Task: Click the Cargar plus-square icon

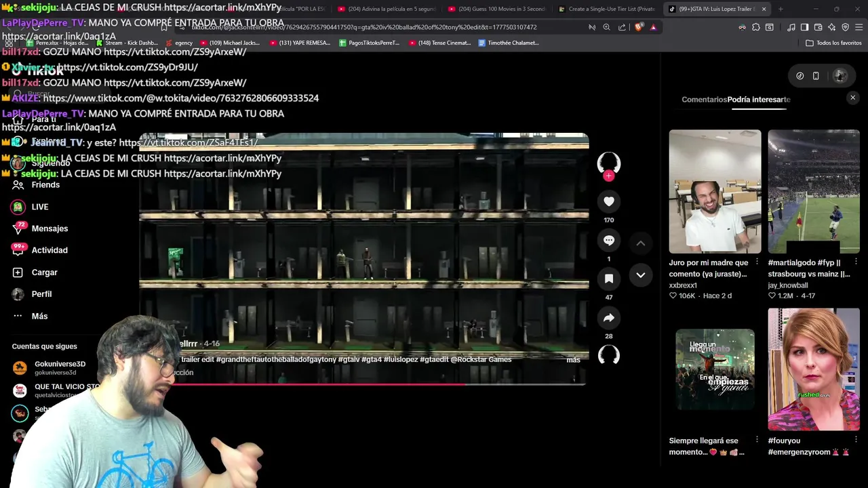Action: click(18, 272)
